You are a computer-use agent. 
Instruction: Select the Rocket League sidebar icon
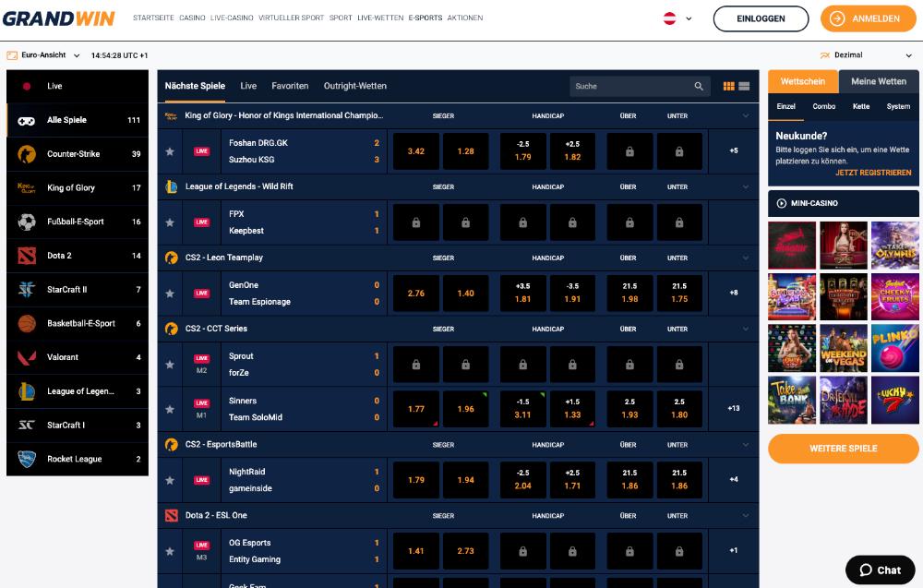(x=27, y=459)
